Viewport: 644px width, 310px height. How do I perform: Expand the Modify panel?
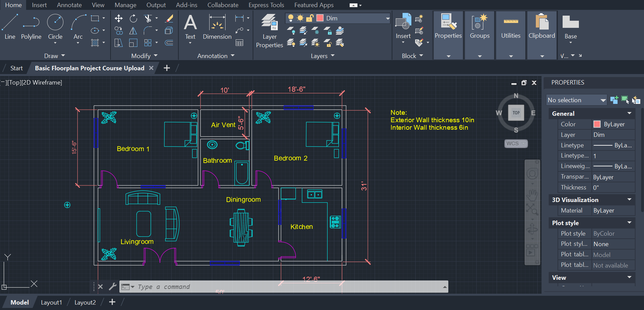[144, 56]
